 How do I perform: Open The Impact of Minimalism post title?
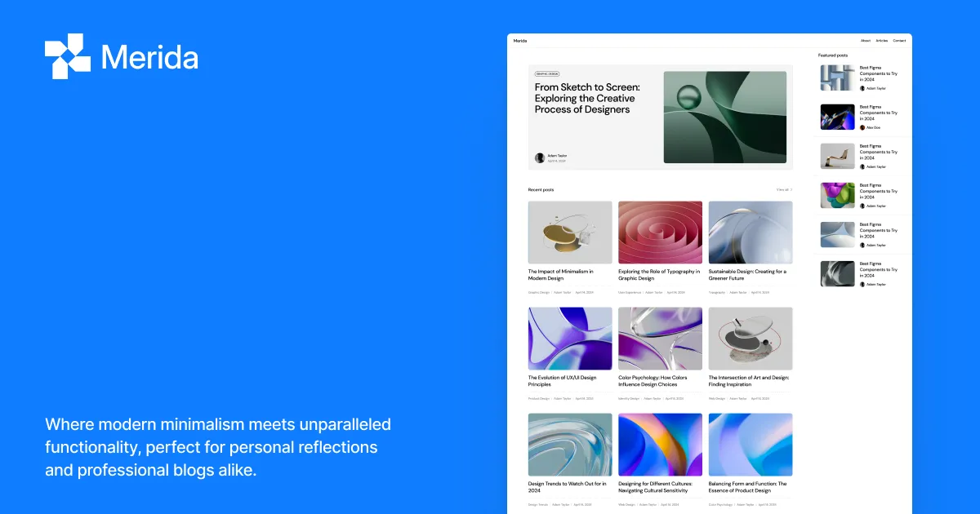point(561,275)
